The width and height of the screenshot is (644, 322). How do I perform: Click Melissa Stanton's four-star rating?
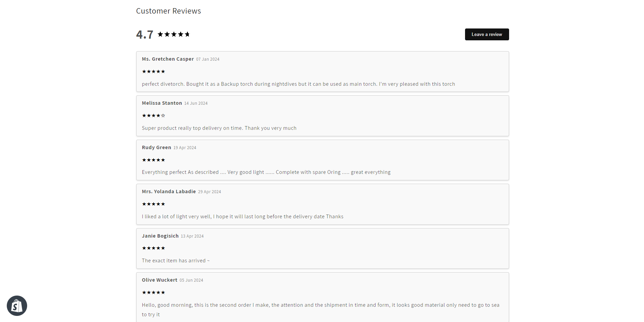coord(154,116)
